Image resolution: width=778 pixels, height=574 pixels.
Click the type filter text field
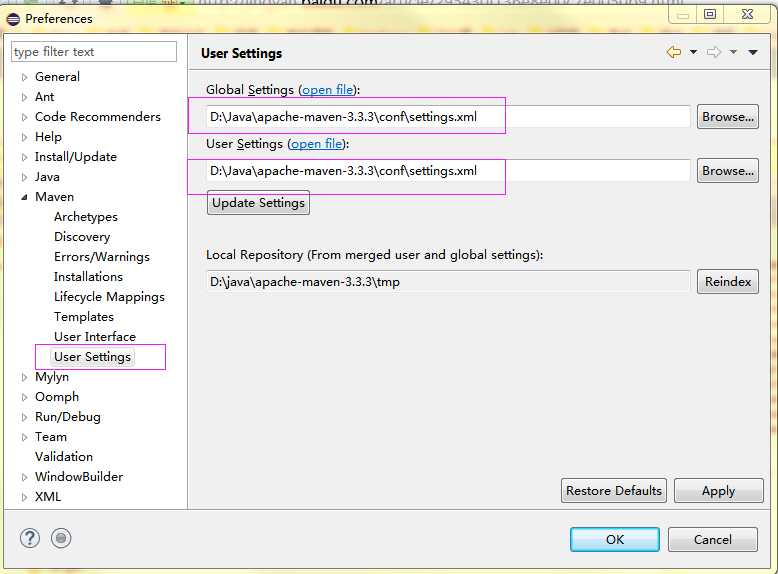pyautogui.click(x=94, y=52)
